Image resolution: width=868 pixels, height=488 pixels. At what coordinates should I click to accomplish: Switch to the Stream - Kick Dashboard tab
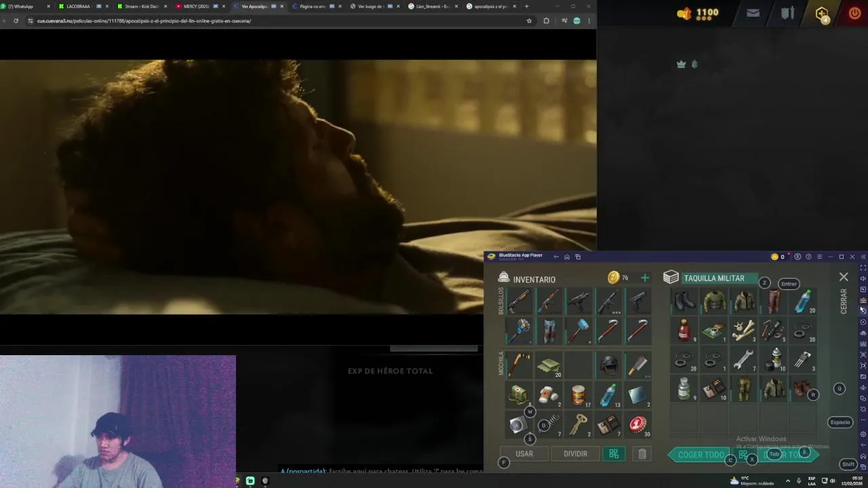pyautogui.click(x=142, y=6)
